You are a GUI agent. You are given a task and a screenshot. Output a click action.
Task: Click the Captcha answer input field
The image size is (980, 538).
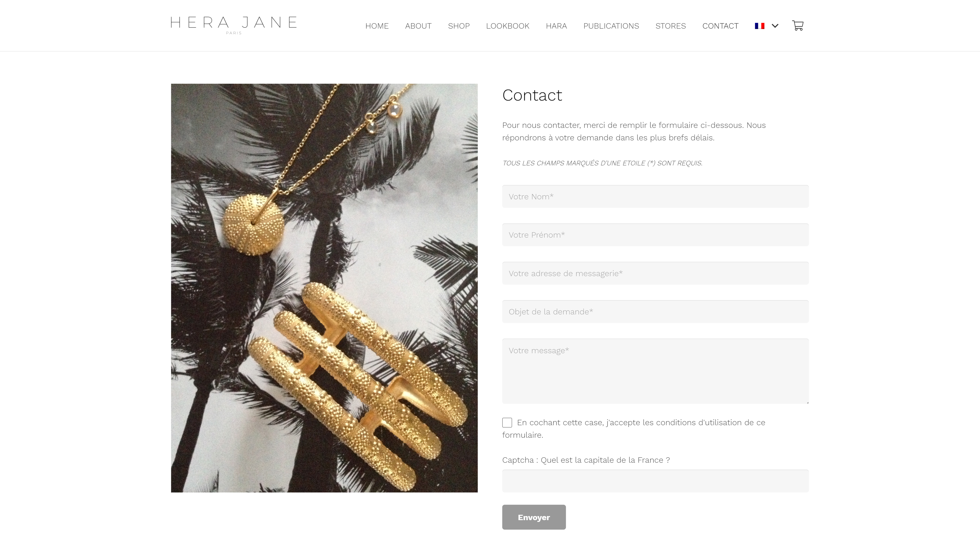pyautogui.click(x=655, y=481)
